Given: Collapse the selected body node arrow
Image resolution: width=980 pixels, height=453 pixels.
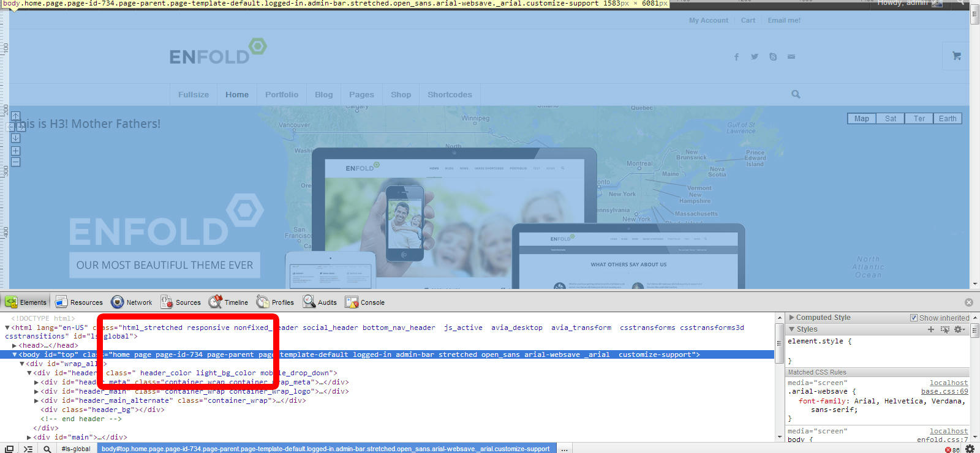Looking at the screenshot, I should coord(15,354).
